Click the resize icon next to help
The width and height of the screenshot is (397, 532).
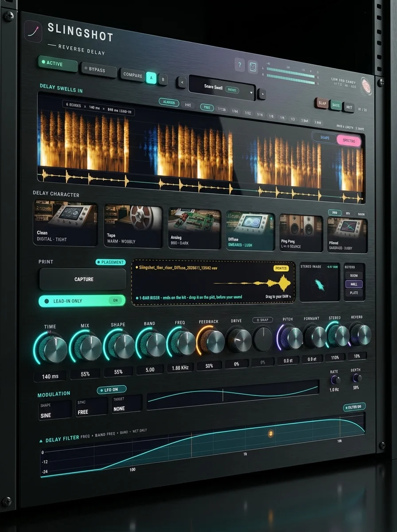point(253,66)
